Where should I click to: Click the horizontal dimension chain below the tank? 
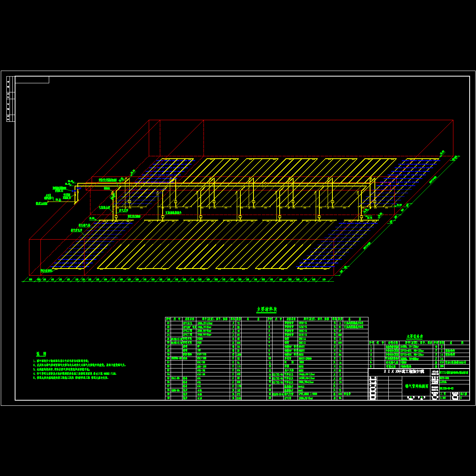tap(178, 280)
